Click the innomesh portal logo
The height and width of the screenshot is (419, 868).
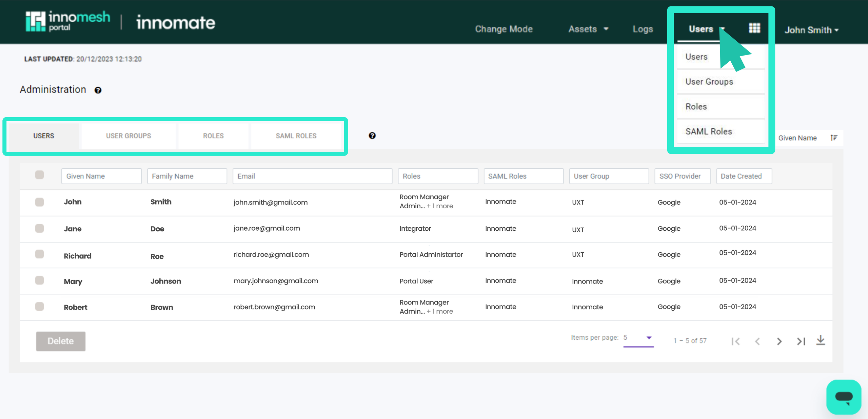68,21
